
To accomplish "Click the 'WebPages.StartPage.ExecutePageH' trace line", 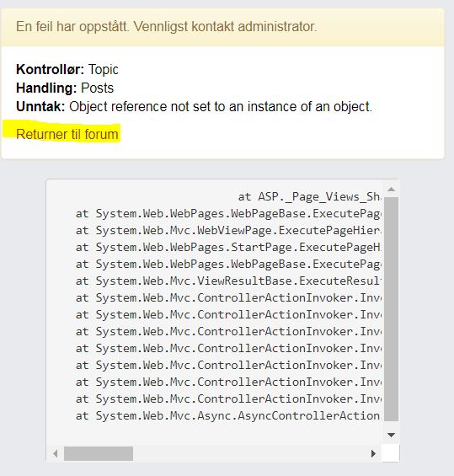I will pos(228,248).
